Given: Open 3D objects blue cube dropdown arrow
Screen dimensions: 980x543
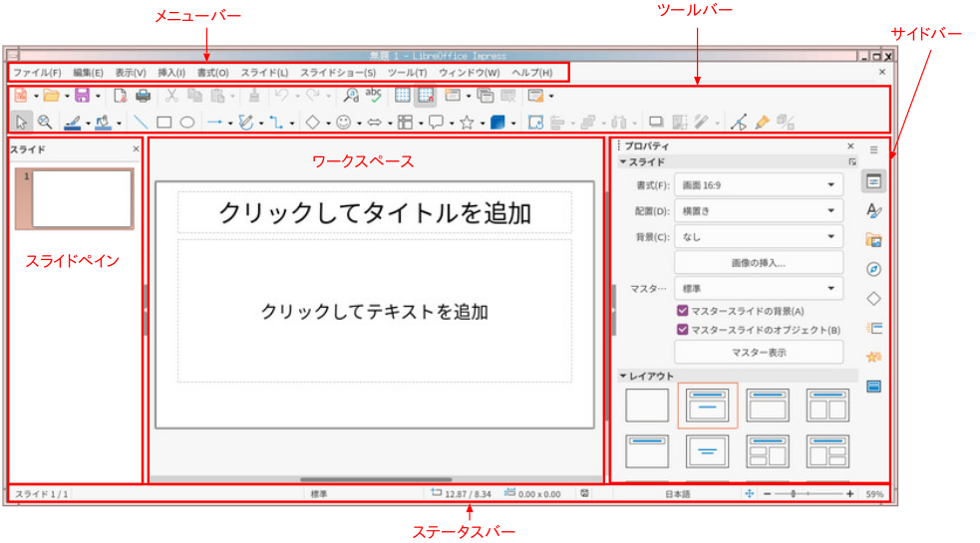Looking at the screenshot, I should point(513,124).
